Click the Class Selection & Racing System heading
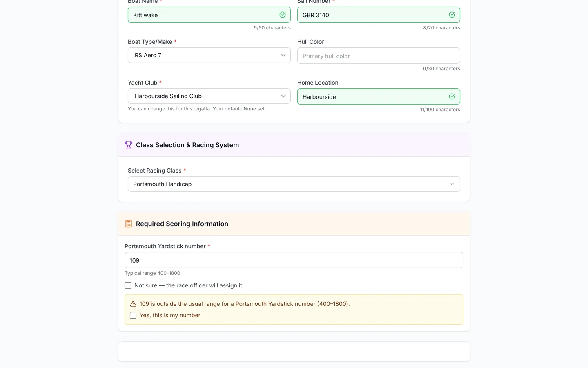This screenshot has height=368, width=588. [187, 145]
